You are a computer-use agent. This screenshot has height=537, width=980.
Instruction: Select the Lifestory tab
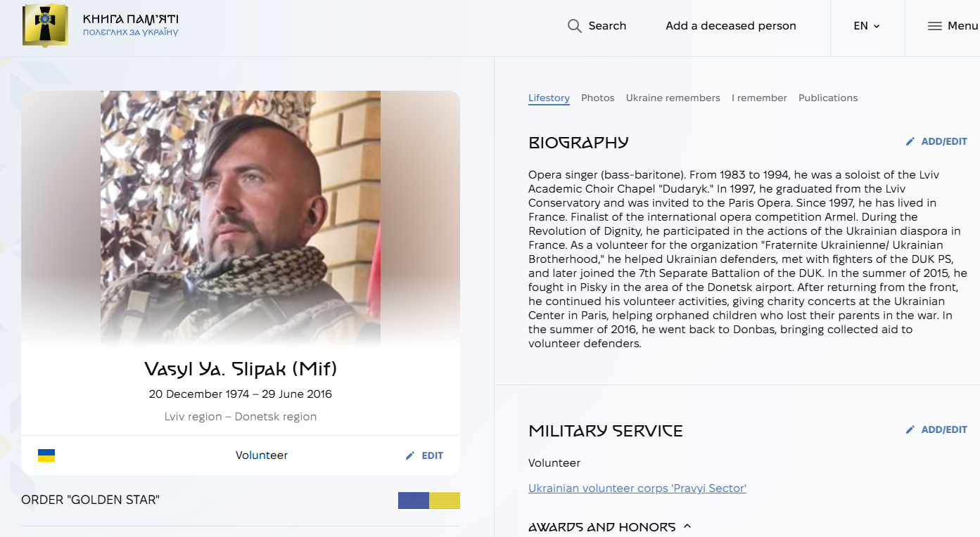pos(549,98)
